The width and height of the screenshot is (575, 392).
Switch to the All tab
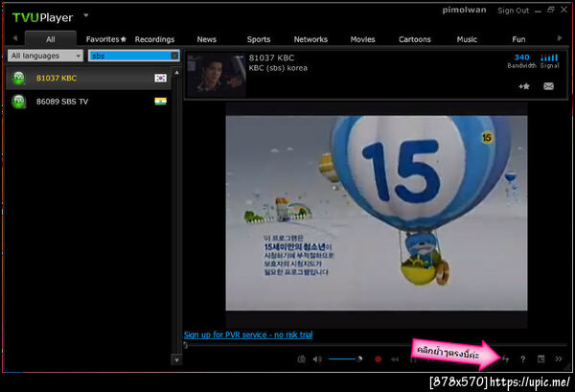click(x=51, y=39)
